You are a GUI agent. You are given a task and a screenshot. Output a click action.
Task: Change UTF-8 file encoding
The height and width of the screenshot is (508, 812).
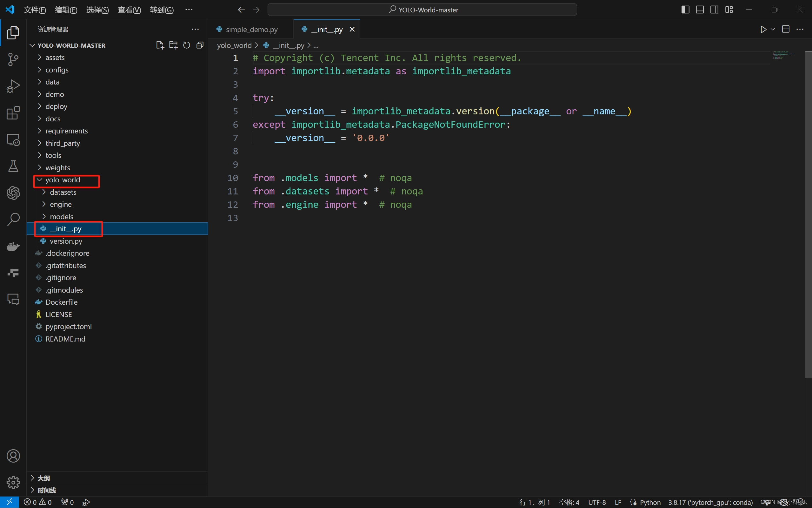tap(597, 502)
